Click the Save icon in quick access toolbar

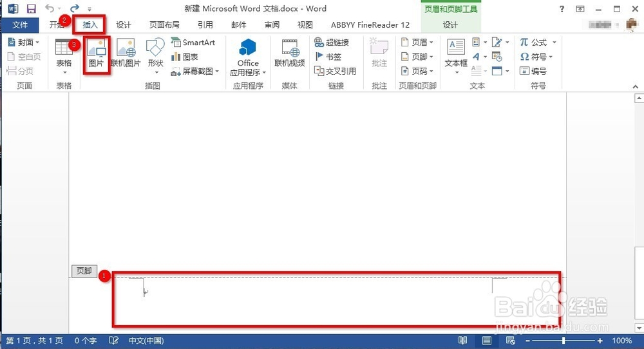(x=31, y=8)
